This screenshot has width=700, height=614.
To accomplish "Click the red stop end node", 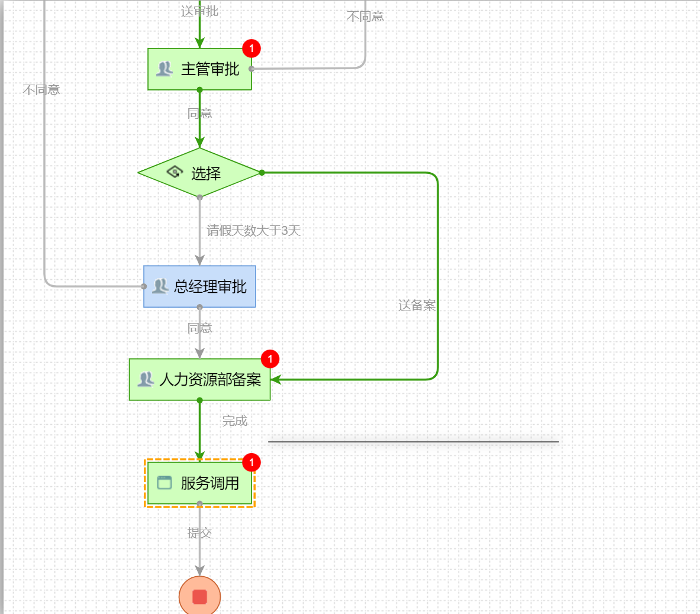I will (199, 596).
